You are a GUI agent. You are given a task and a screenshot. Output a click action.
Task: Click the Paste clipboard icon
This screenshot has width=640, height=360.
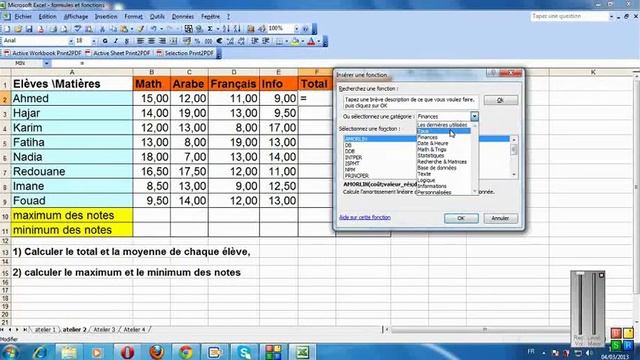124,29
